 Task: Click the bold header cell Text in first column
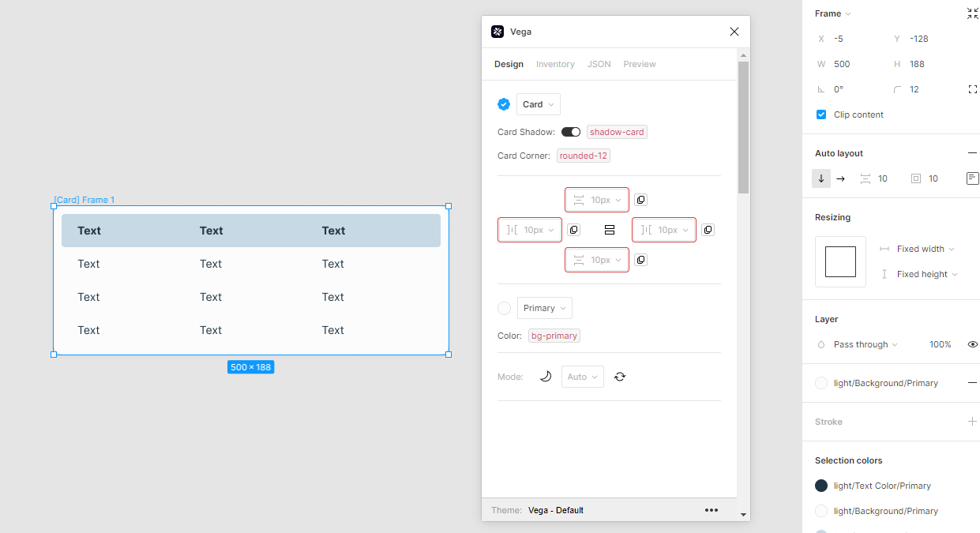point(89,231)
